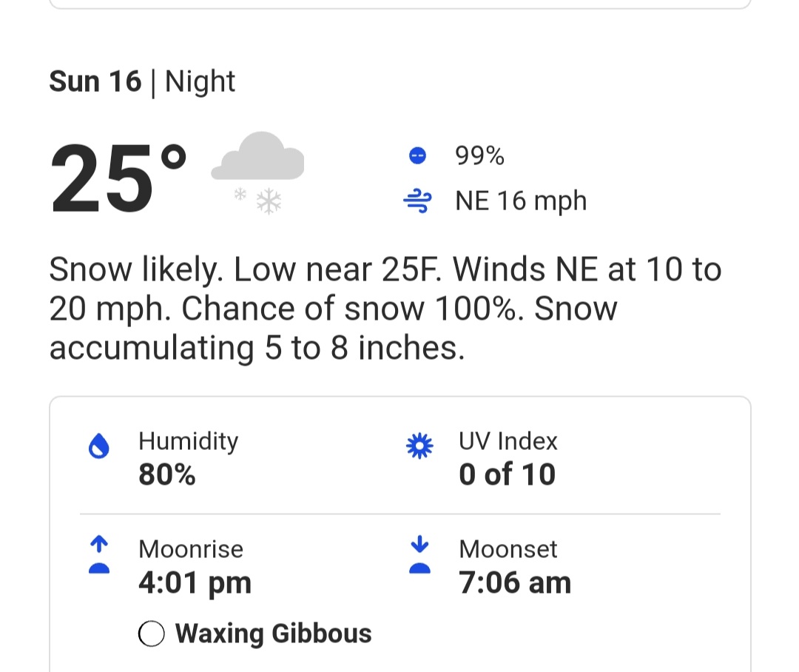Tap the Waxing Gibbous label

[274, 634]
